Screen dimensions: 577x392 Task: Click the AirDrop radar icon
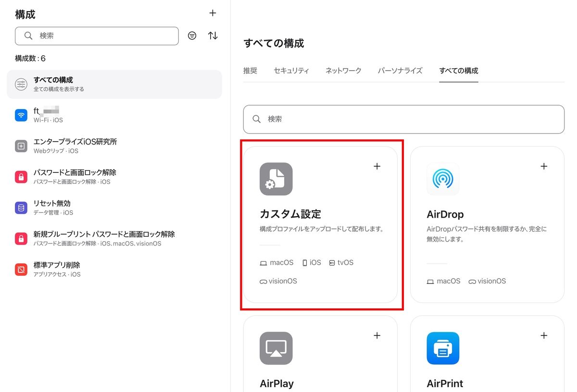(x=443, y=179)
